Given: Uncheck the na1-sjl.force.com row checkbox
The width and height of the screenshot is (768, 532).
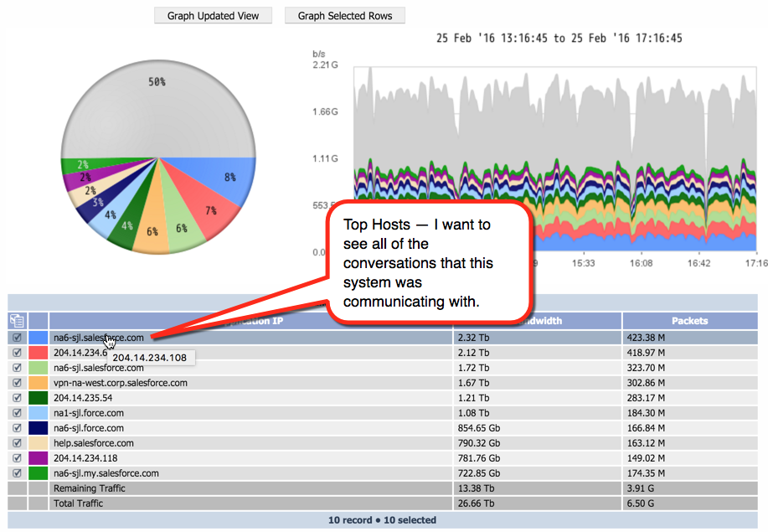Looking at the screenshot, I should [x=17, y=413].
